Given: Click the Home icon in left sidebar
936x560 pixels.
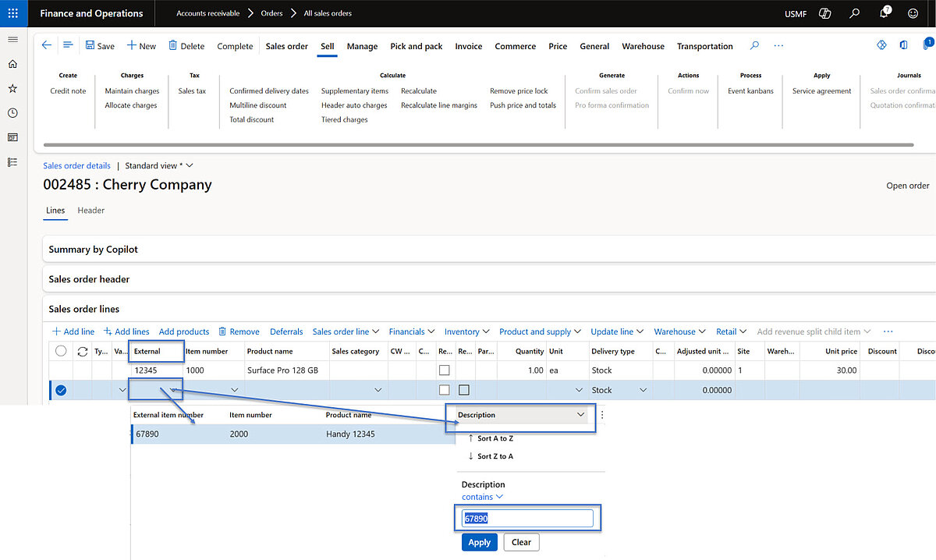Looking at the screenshot, I should (12, 64).
